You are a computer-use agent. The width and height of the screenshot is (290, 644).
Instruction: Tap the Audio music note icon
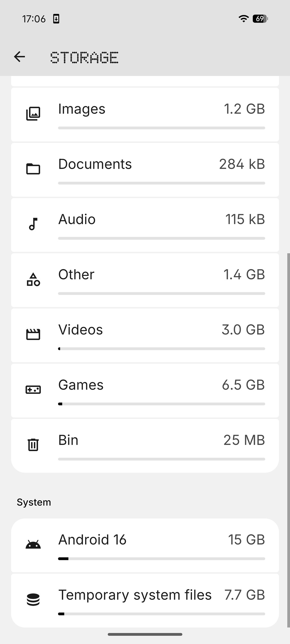click(33, 224)
